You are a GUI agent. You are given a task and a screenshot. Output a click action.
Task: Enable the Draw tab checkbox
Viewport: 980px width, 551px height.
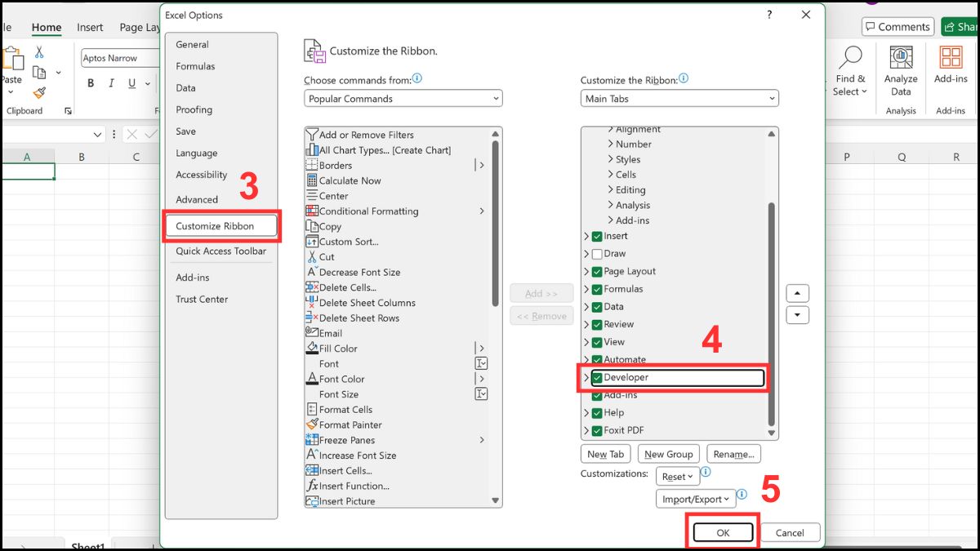coord(597,253)
